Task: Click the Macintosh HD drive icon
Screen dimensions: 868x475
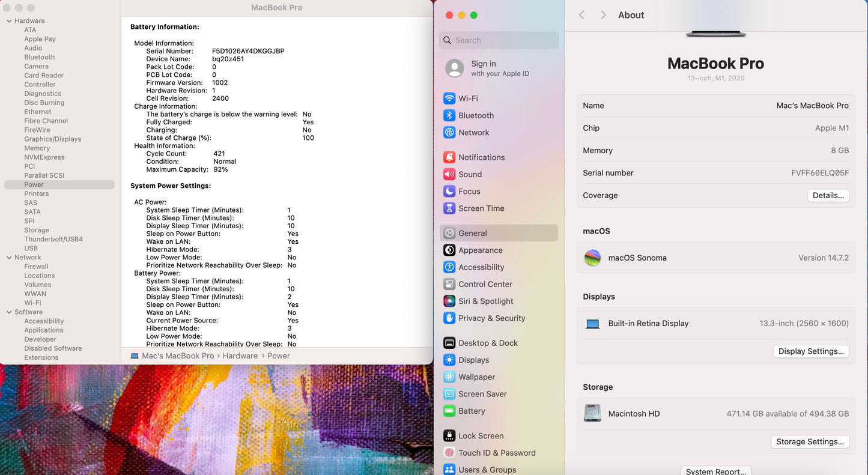Action: (x=593, y=413)
